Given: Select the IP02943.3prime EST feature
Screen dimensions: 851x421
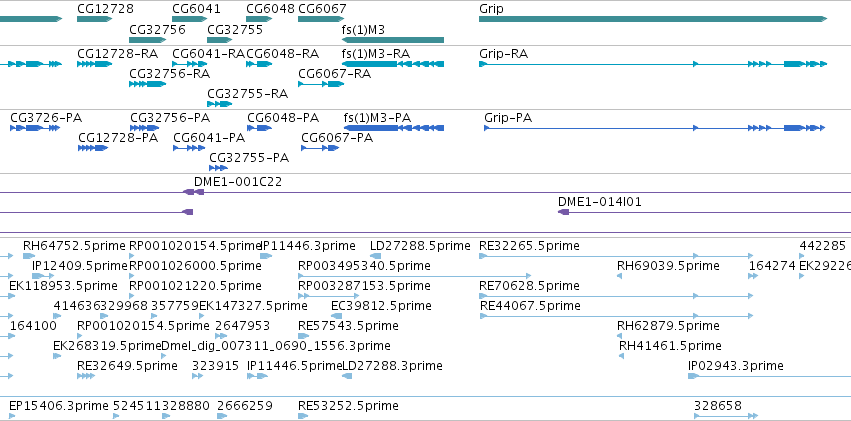Looking at the screenshot, I should [769, 376].
